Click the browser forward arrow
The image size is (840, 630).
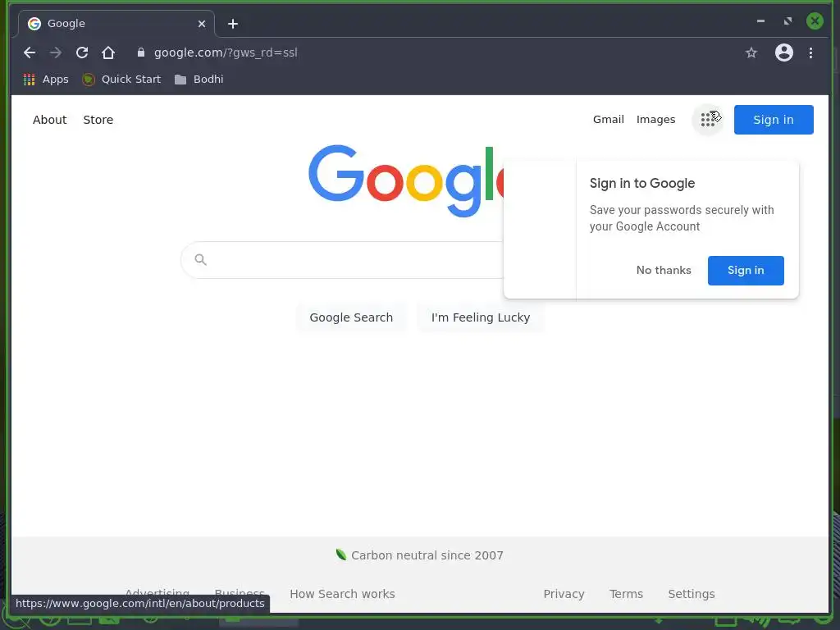pyautogui.click(x=56, y=52)
